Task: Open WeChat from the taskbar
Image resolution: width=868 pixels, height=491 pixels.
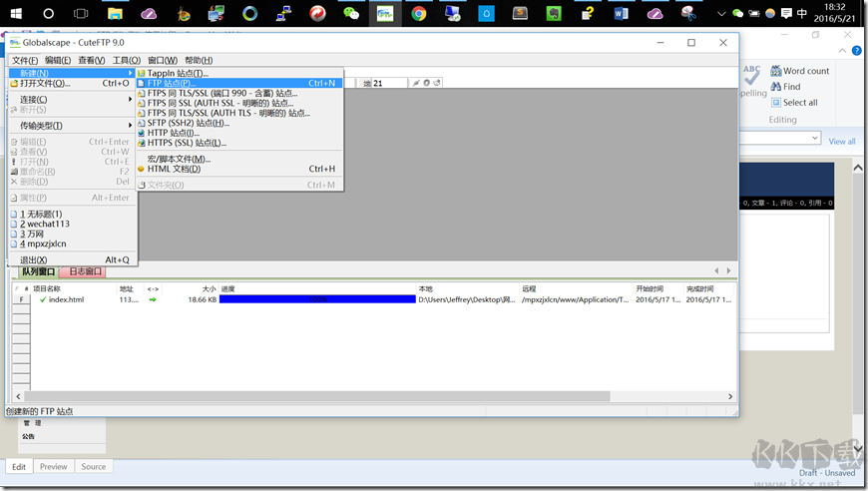Action: tap(351, 13)
